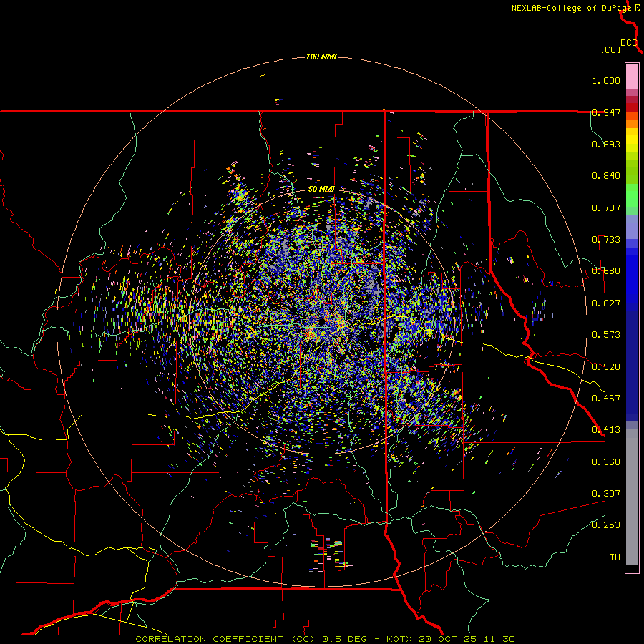Image resolution: width=644 pixels, height=644 pixels.
Task: Click the CORRELATION COEFFICIENT caption at bottom
Action: [x=326, y=639]
